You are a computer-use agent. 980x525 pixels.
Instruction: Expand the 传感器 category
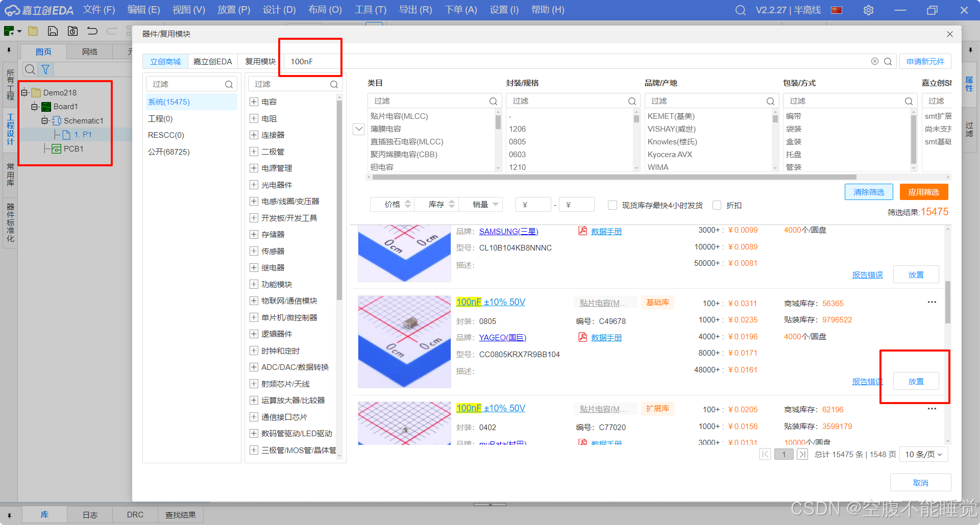[x=254, y=251]
